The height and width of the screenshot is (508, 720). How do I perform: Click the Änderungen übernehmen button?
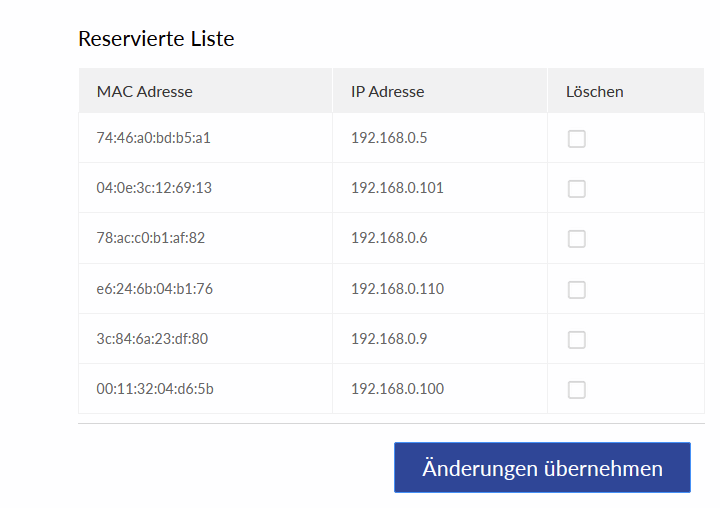point(542,468)
